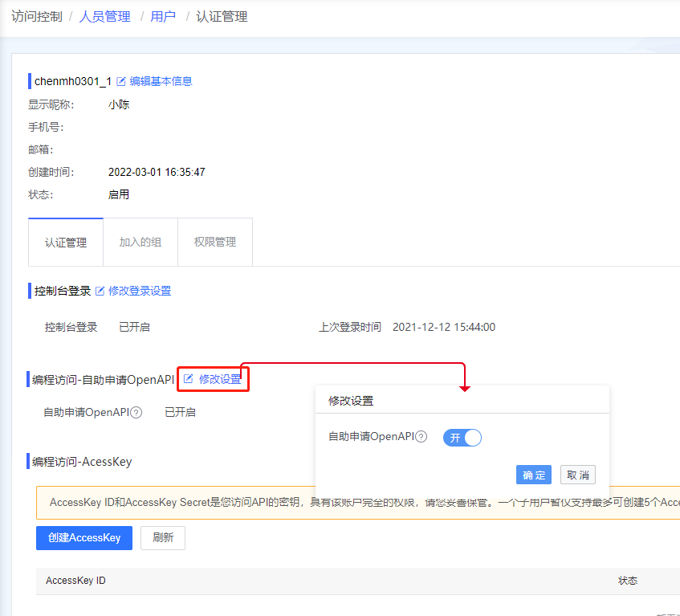Click 已开启 beside 控制台登录 label
The width and height of the screenshot is (680, 616).
pyautogui.click(x=134, y=327)
